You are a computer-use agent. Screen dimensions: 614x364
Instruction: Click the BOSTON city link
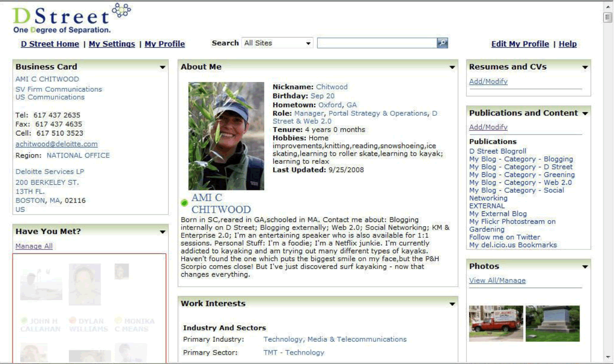(x=30, y=201)
